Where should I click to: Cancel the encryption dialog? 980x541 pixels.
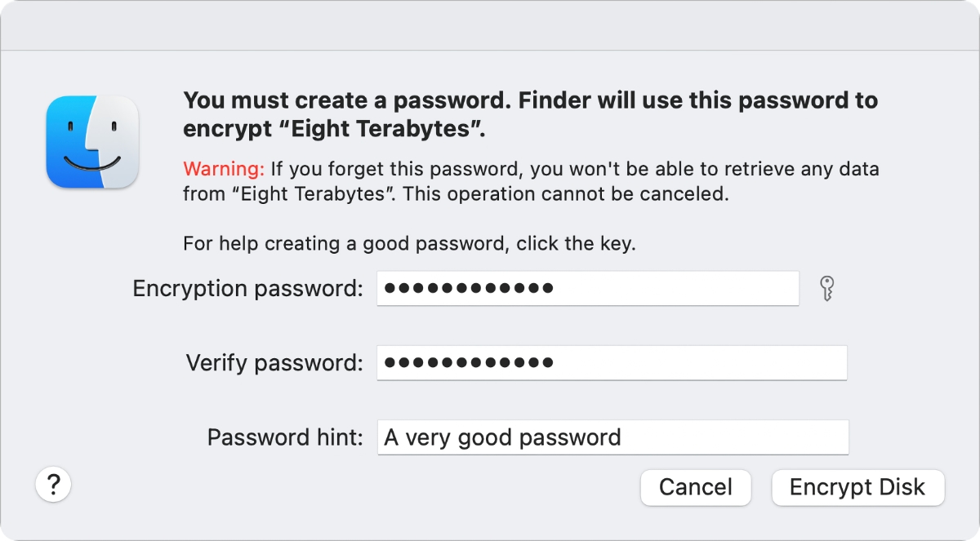pos(695,487)
